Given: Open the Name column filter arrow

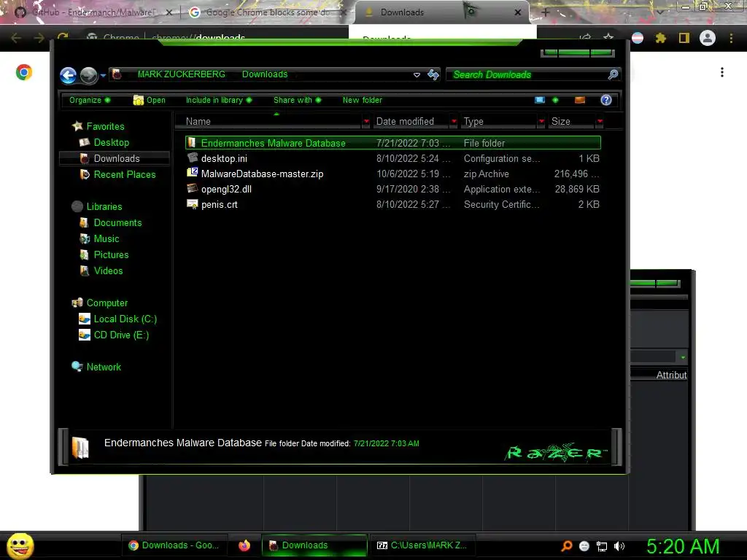Looking at the screenshot, I should coord(366,122).
